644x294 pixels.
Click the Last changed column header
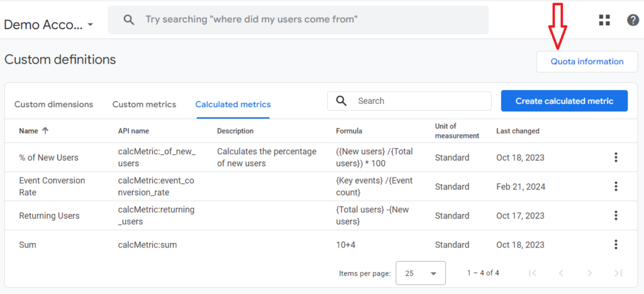coord(518,131)
